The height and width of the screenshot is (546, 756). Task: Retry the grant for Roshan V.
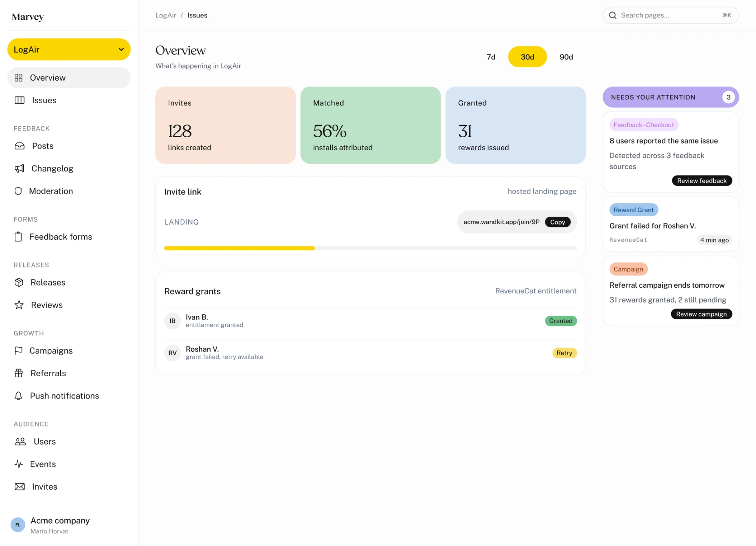[564, 353]
